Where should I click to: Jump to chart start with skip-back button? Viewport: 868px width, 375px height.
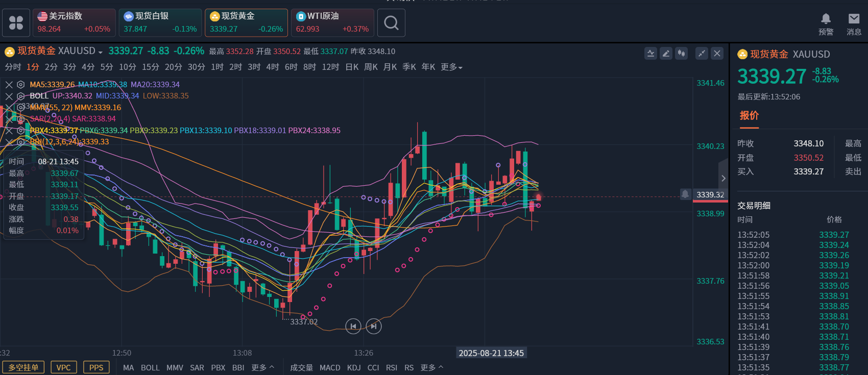353,326
